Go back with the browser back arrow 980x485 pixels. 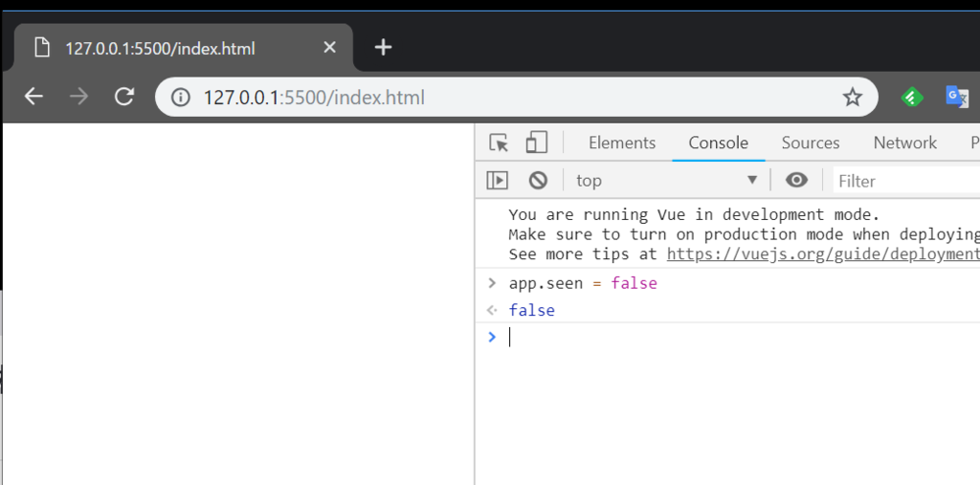pyautogui.click(x=33, y=97)
